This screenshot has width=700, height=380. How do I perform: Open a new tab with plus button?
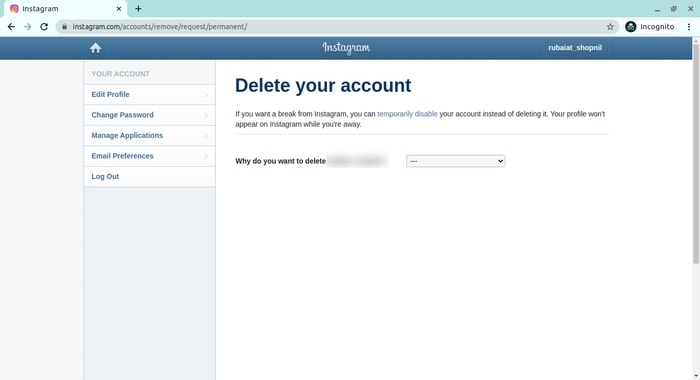pyautogui.click(x=138, y=8)
